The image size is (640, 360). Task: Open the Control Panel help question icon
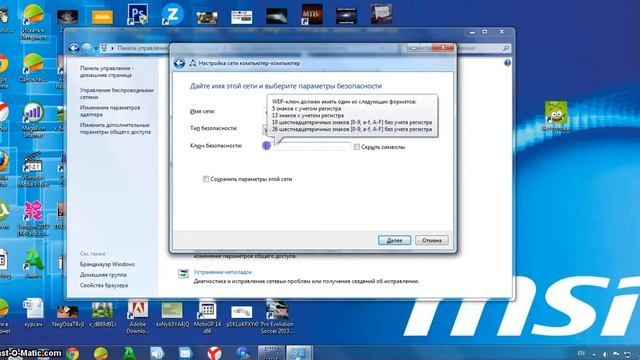(x=507, y=62)
